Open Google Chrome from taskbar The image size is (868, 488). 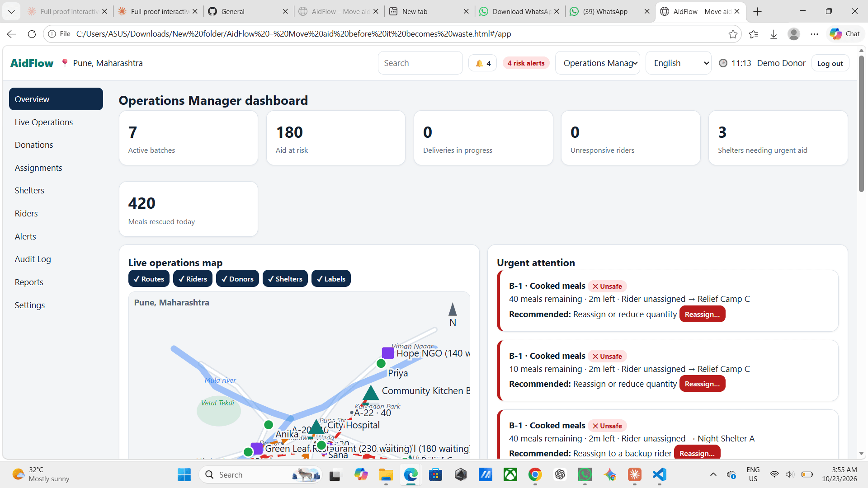[535, 474]
